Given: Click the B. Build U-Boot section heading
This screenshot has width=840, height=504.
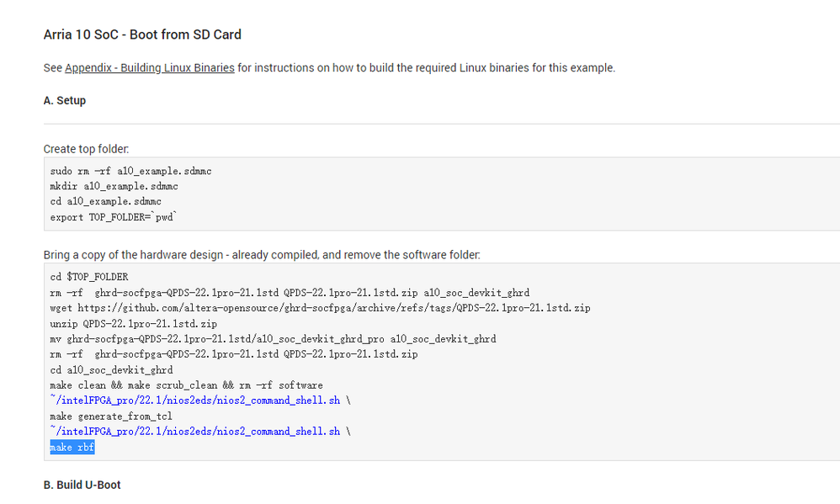Looking at the screenshot, I should click(x=82, y=485).
